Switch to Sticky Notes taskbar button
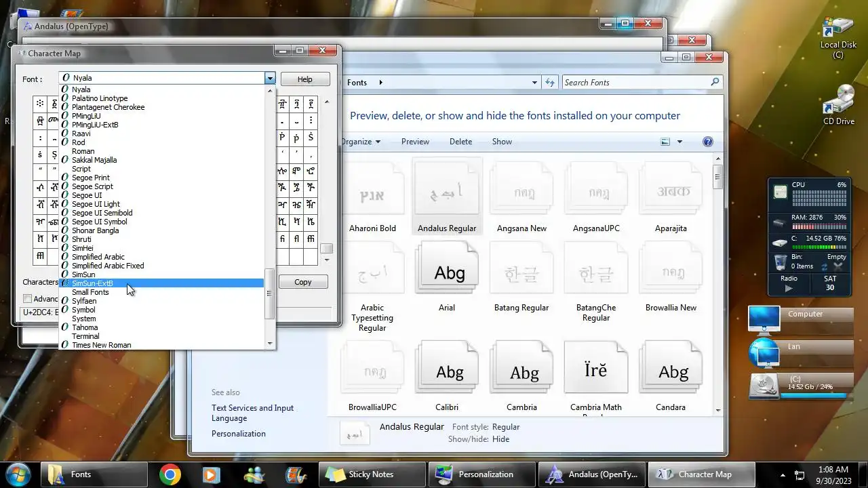The image size is (868, 488). pyautogui.click(x=372, y=474)
